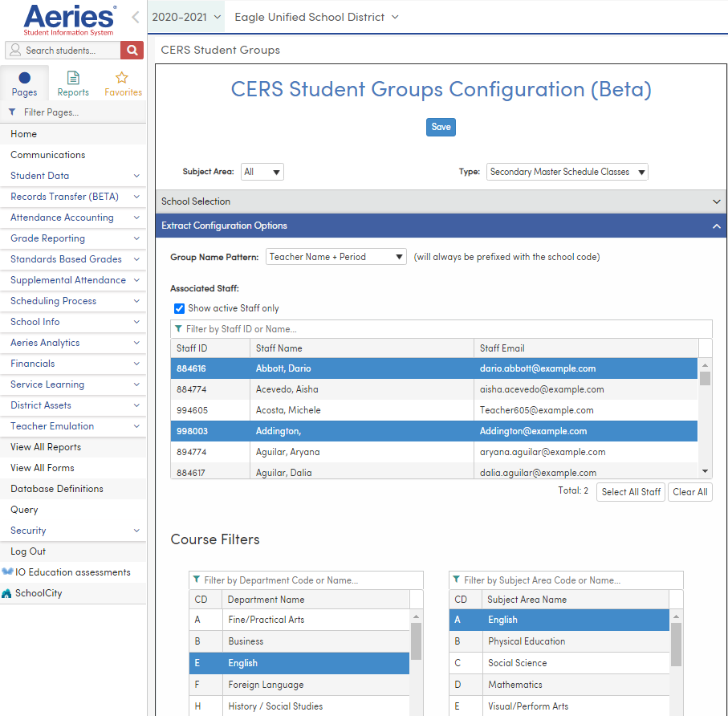Open the Subject Area dropdown
Viewport: 728px width, 716px height.
tap(262, 171)
